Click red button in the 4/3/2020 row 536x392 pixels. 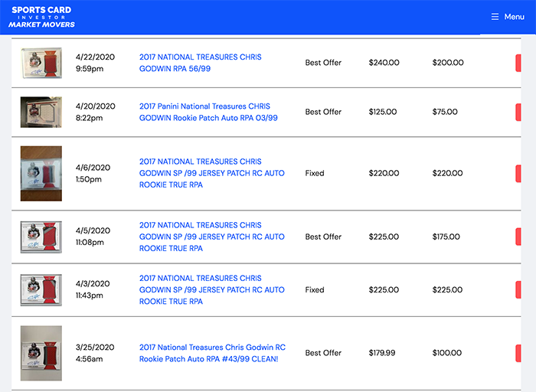coord(518,290)
